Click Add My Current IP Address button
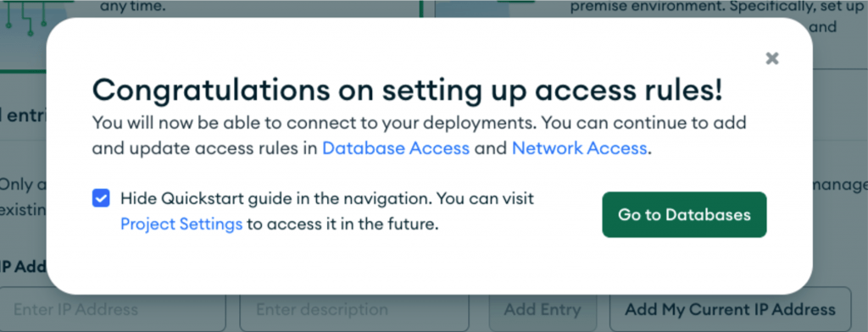868x332 pixels. tap(730, 309)
